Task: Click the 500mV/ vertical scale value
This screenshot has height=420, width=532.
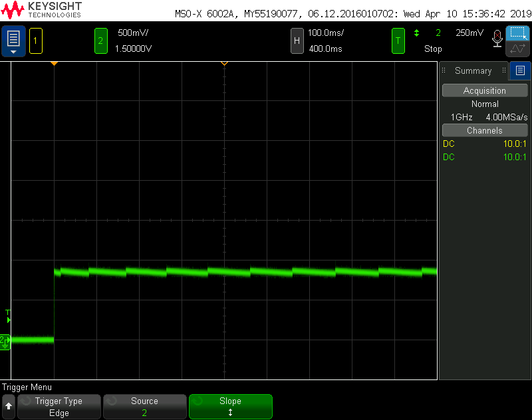Action: click(133, 33)
